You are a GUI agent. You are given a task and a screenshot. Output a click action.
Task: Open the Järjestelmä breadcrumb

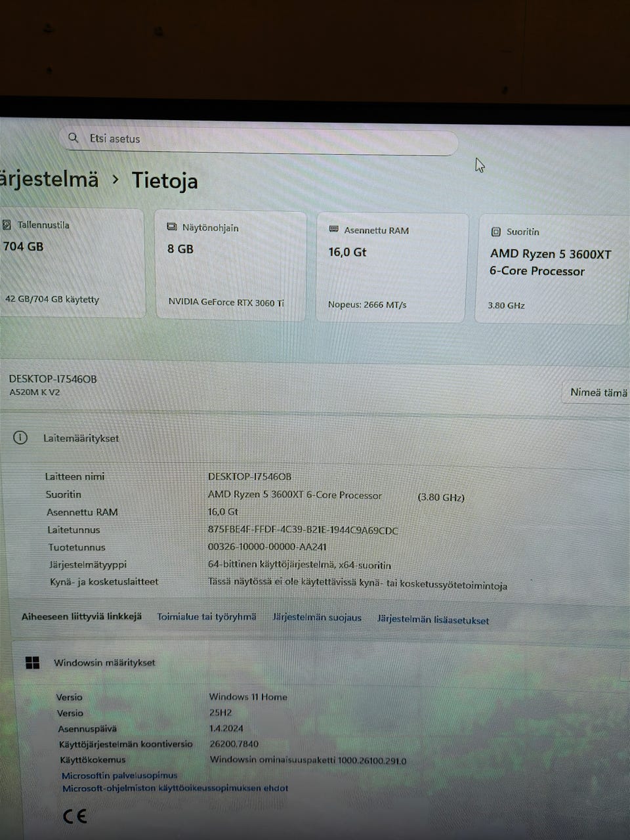coord(49,178)
